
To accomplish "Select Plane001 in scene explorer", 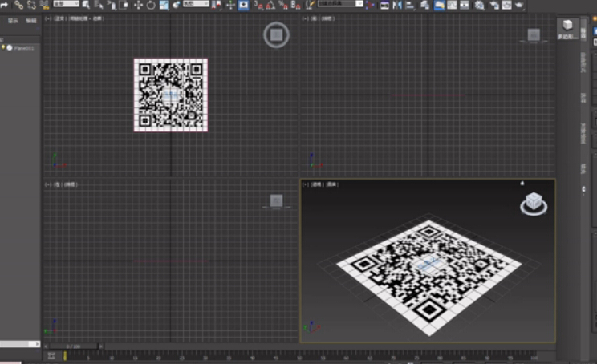I will pyautogui.click(x=24, y=48).
